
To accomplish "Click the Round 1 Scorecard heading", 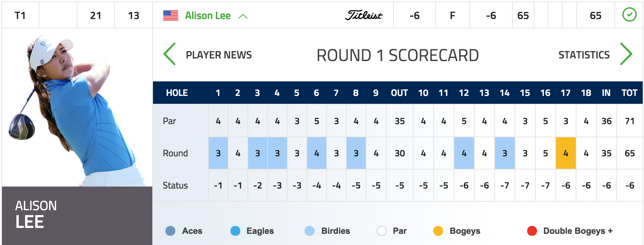I will tap(397, 55).
